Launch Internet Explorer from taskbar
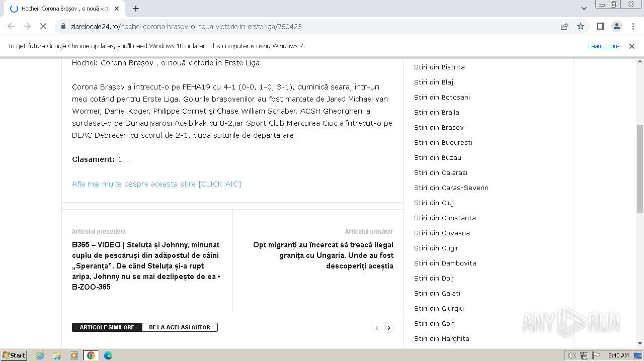 click(40, 355)
